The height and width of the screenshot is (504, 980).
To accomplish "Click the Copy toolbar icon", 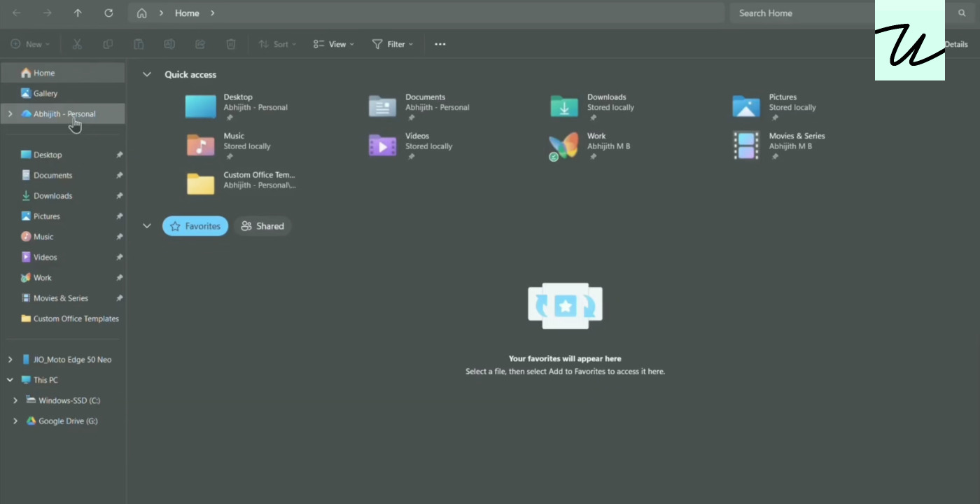I will [108, 44].
